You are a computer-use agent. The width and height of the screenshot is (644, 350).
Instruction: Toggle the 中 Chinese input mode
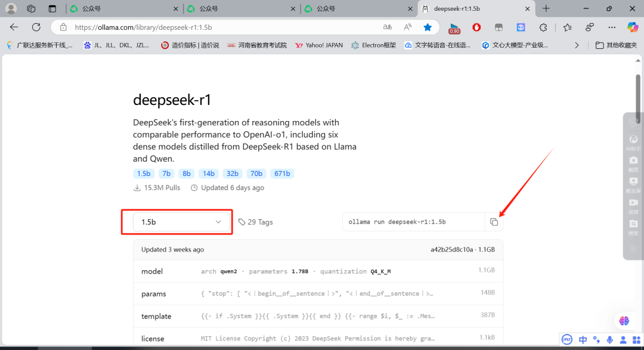pyautogui.click(x=583, y=340)
